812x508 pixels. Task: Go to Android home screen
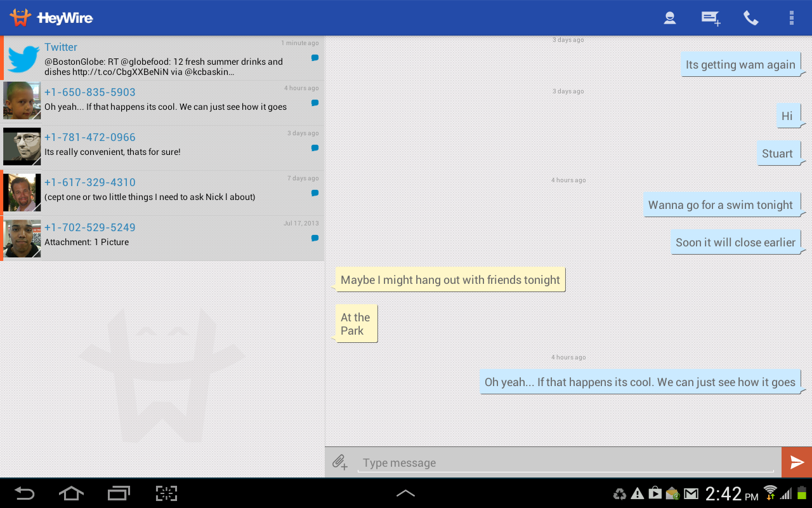tap(71, 493)
